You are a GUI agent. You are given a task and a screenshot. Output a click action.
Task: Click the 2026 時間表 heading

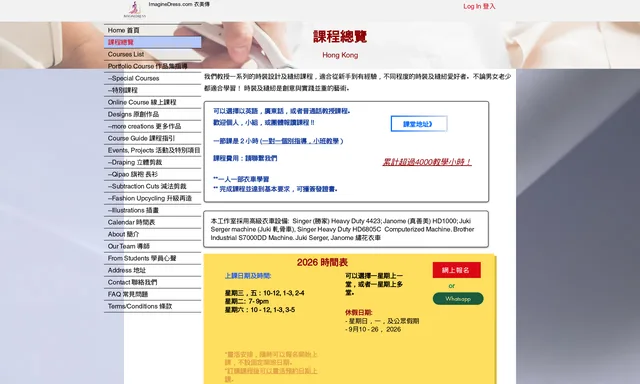click(322, 262)
